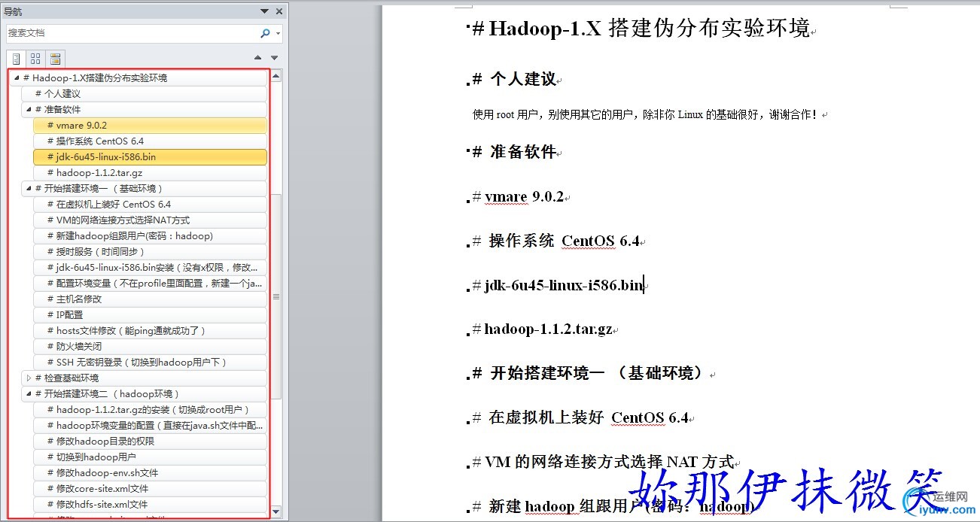This screenshot has width=980, height=522.
Task: Select 修改hadoop-env.sh文件 navigation row
Action: [x=150, y=472]
